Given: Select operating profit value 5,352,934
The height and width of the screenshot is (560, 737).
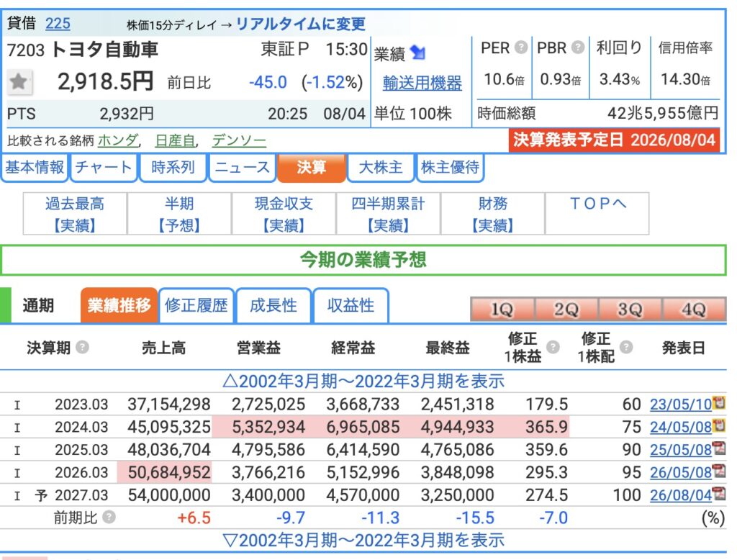Looking at the screenshot, I should coord(268,427).
